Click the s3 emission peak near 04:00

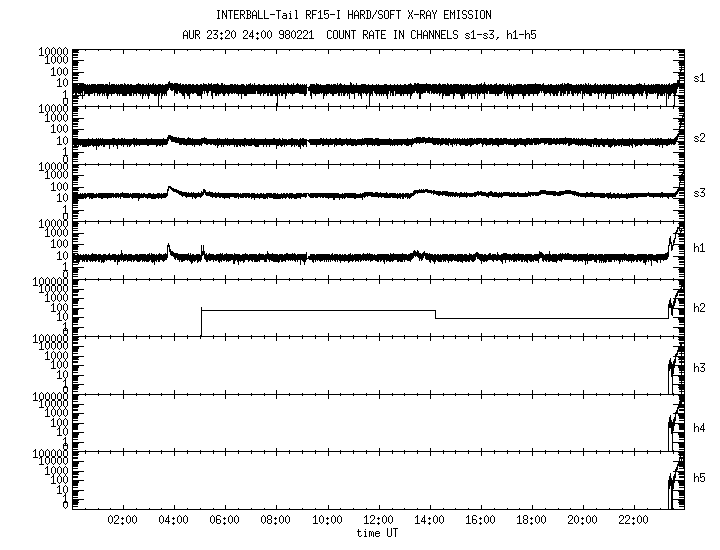coord(170,187)
